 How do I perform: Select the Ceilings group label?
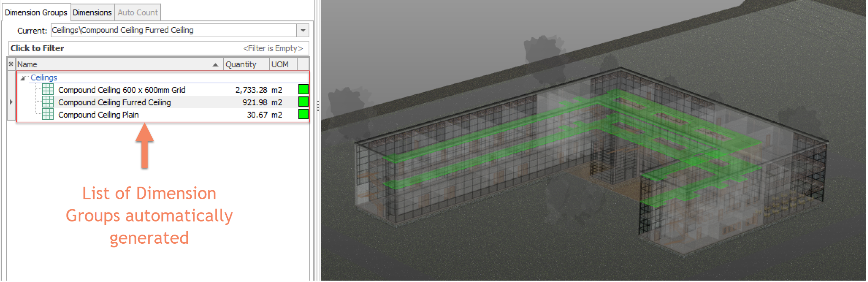[44, 77]
